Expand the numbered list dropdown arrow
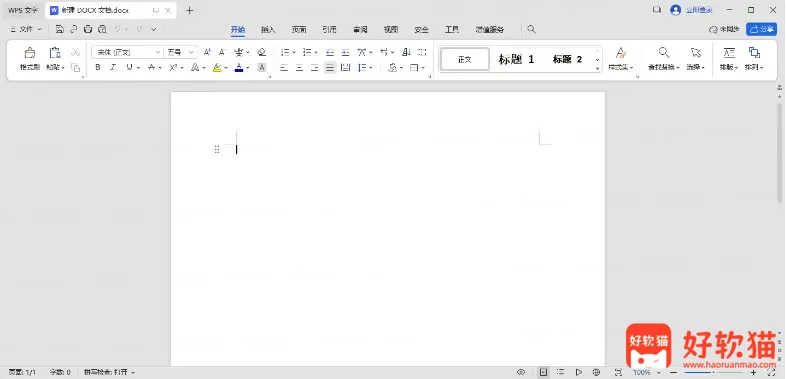 click(x=316, y=52)
